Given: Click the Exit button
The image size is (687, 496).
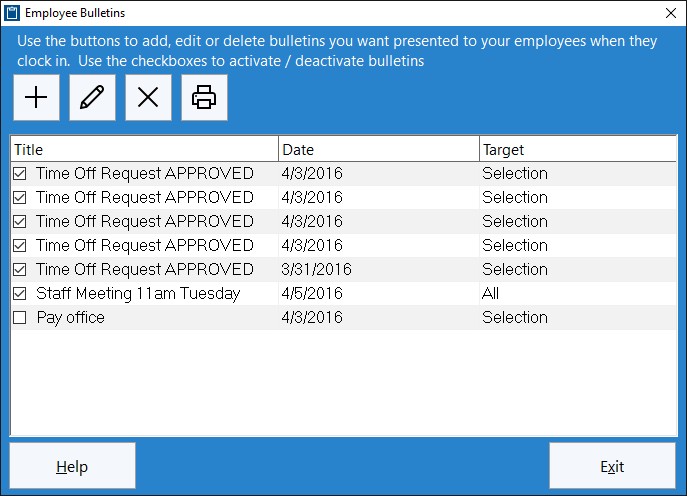Looking at the screenshot, I should 613,466.
